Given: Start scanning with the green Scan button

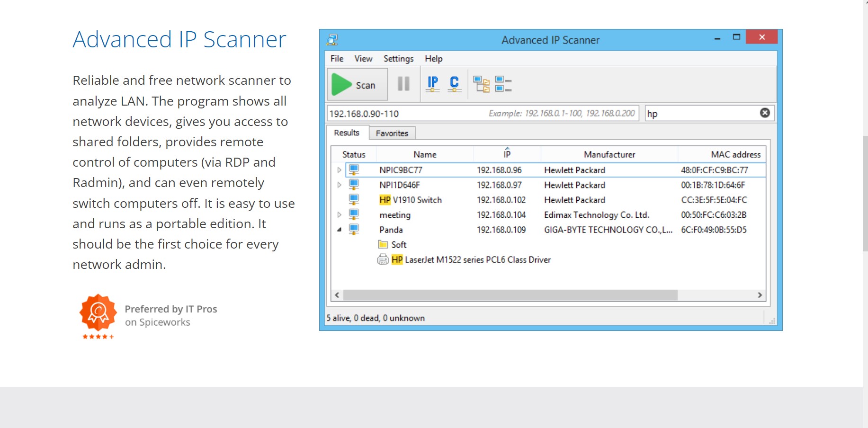Looking at the screenshot, I should 358,85.
